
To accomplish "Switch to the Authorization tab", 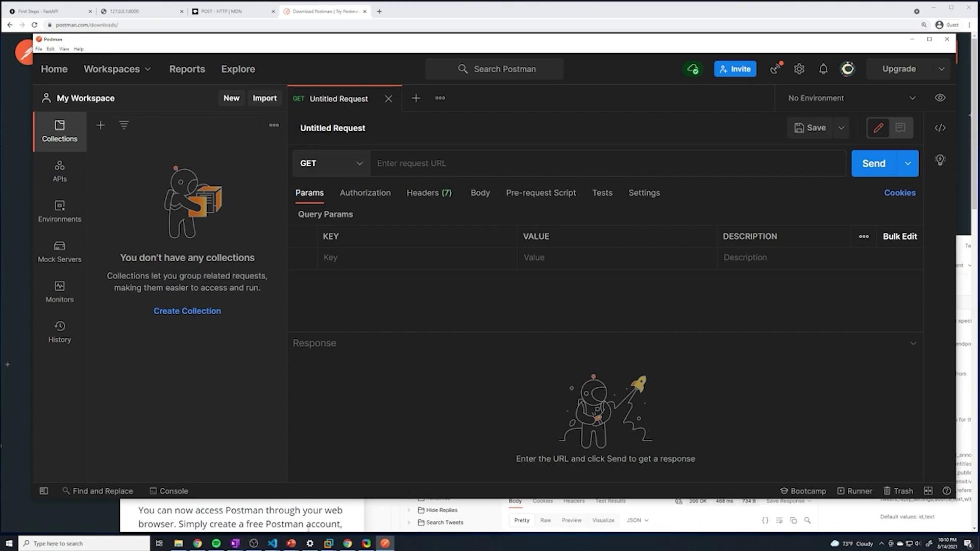I will 365,193.
